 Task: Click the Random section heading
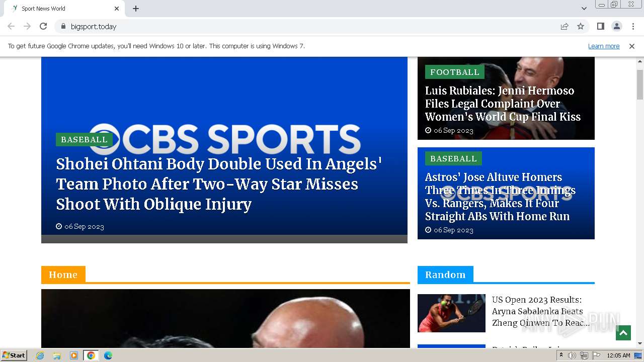tap(445, 275)
